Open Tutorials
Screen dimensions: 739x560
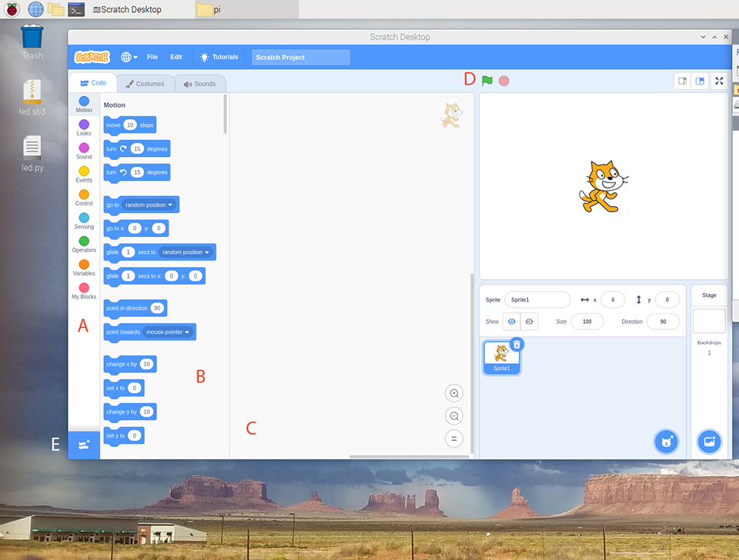point(219,57)
